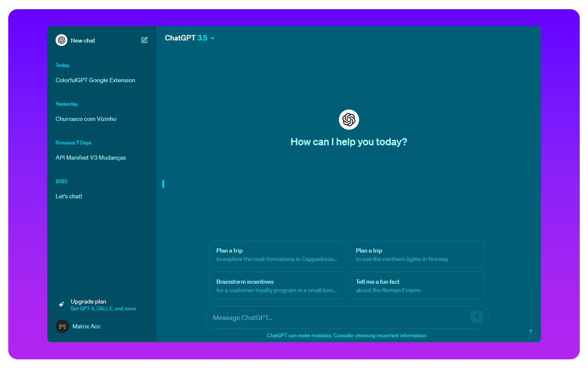Open the ChatGPT 3.5 model dropdown
Screen dimensions: 588x368
click(190, 38)
